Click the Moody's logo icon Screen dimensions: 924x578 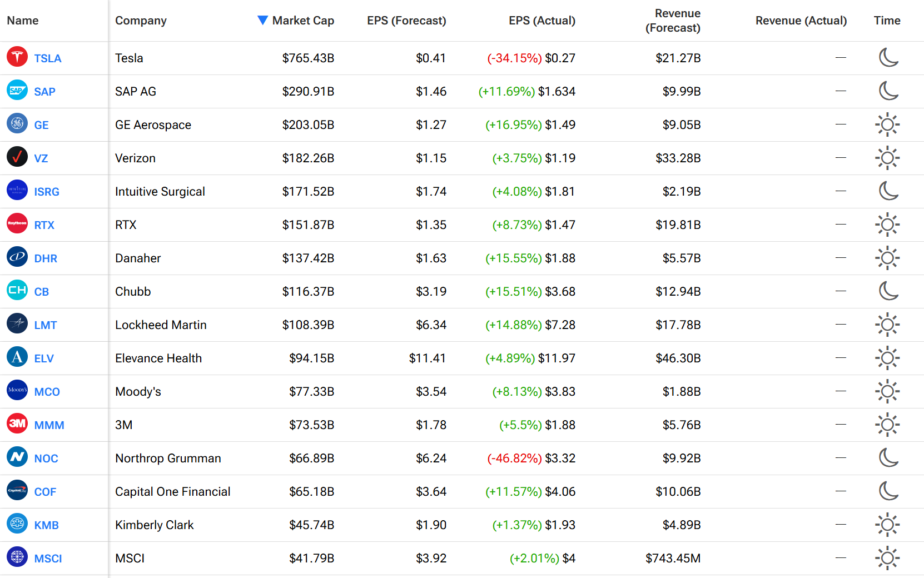click(17, 390)
